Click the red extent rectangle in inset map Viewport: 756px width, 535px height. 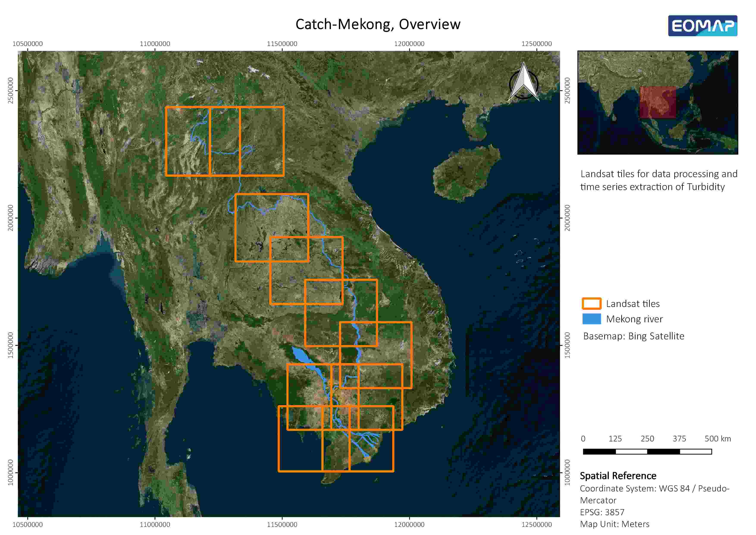coord(657,102)
